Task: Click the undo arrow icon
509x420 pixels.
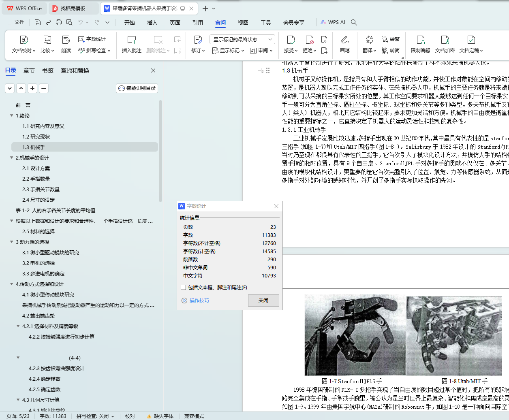Action: click(81, 22)
